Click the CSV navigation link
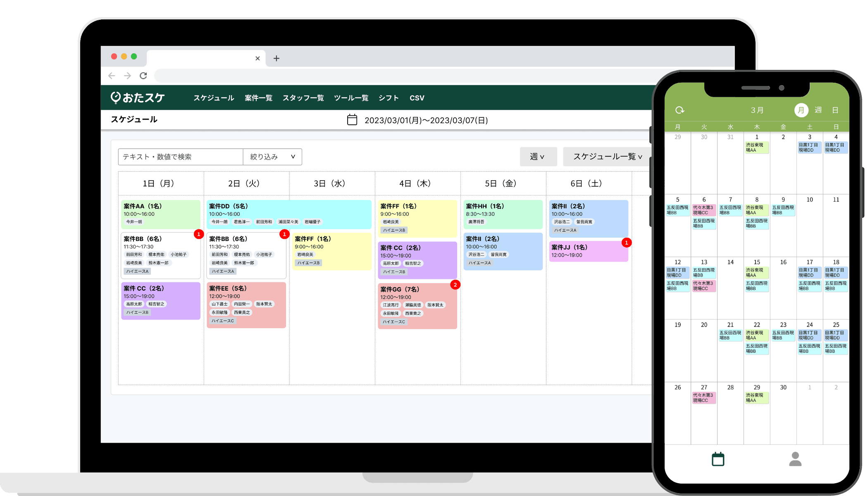 (417, 98)
